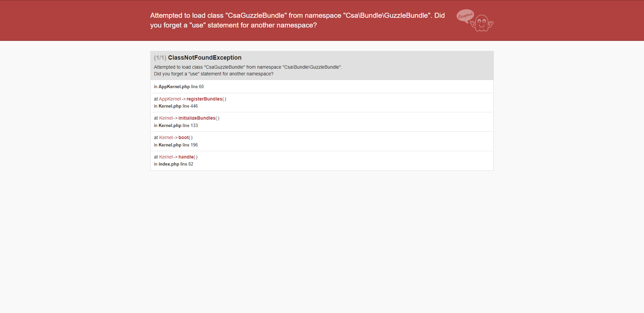This screenshot has width=644, height=313.
Task: Click the handle() method link
Action: coord(186,157)
